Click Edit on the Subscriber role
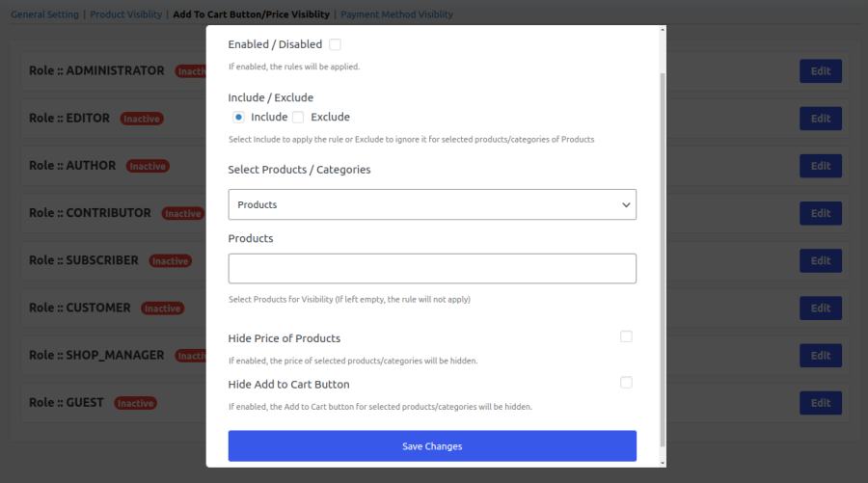Viewport: 868px width, 483px height. click(x=820, y=260)
